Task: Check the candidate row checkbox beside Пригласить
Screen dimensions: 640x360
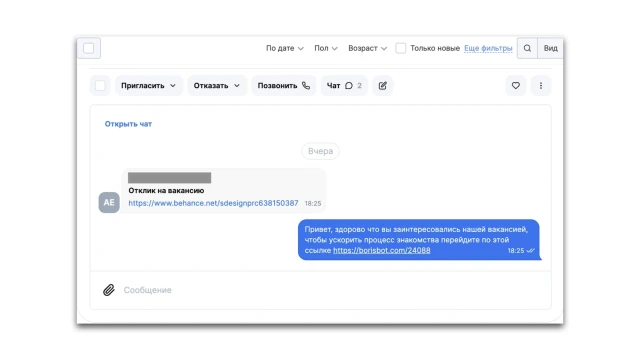Action: (100, 86)
